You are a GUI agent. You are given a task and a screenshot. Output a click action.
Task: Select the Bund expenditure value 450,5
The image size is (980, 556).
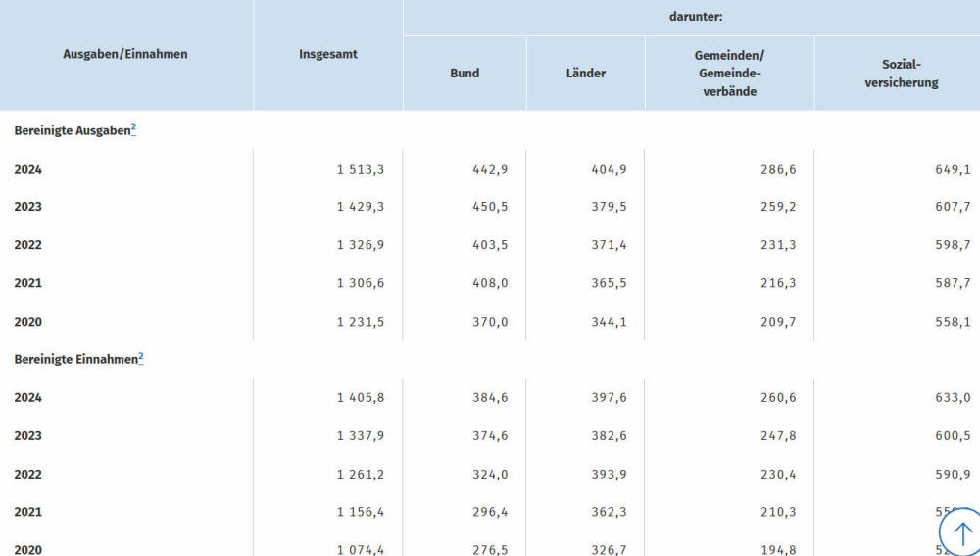[490, 207]
